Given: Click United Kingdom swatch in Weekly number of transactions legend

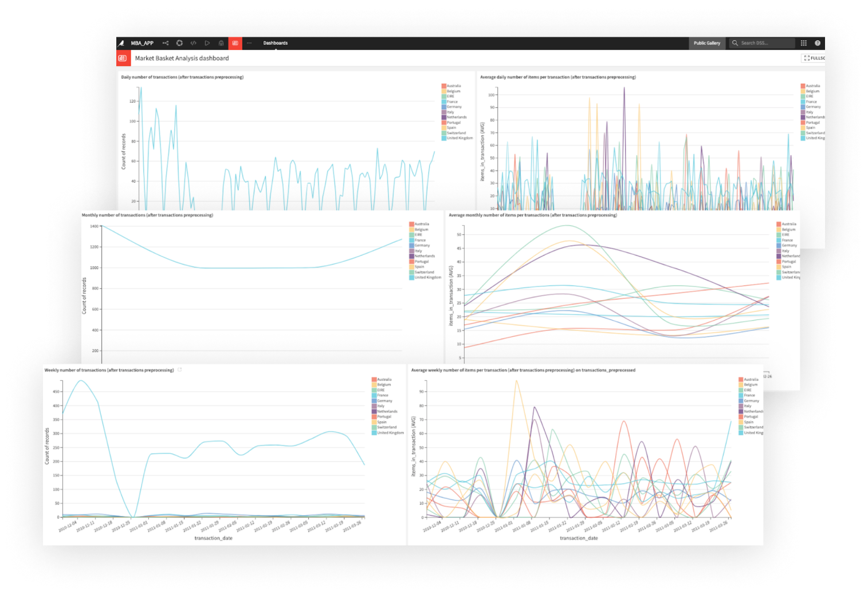Looking at the screenshot, I should (374, 432).
